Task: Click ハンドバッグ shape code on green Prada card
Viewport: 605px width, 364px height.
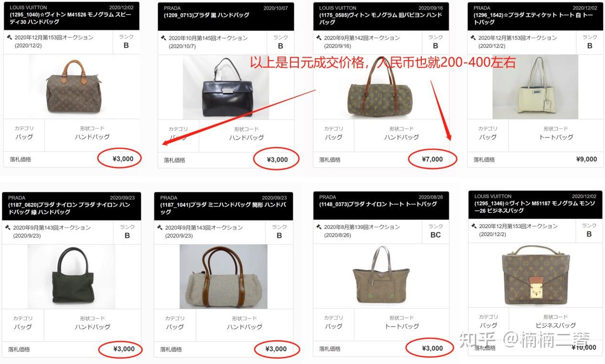Action: pyautogui.click(x=93, y=327)
